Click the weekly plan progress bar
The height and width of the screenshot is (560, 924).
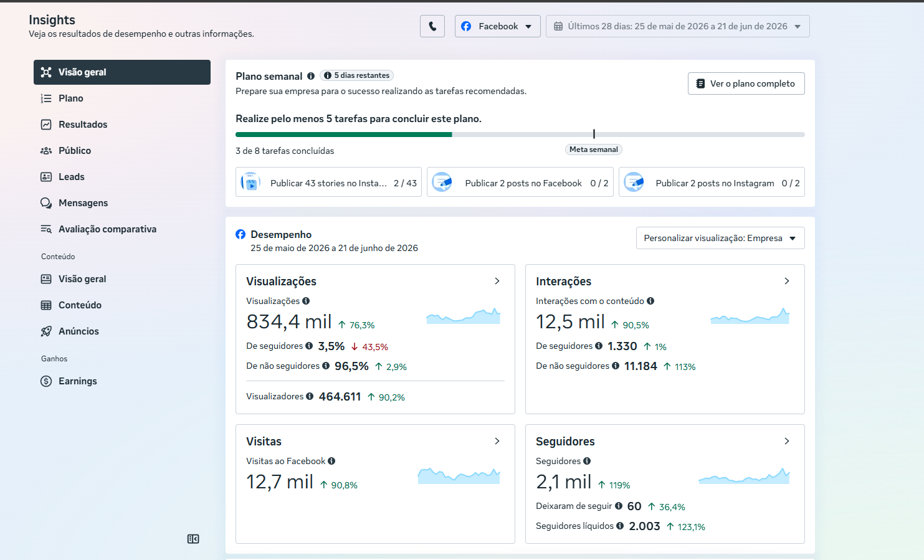click(x=520, y=135)
